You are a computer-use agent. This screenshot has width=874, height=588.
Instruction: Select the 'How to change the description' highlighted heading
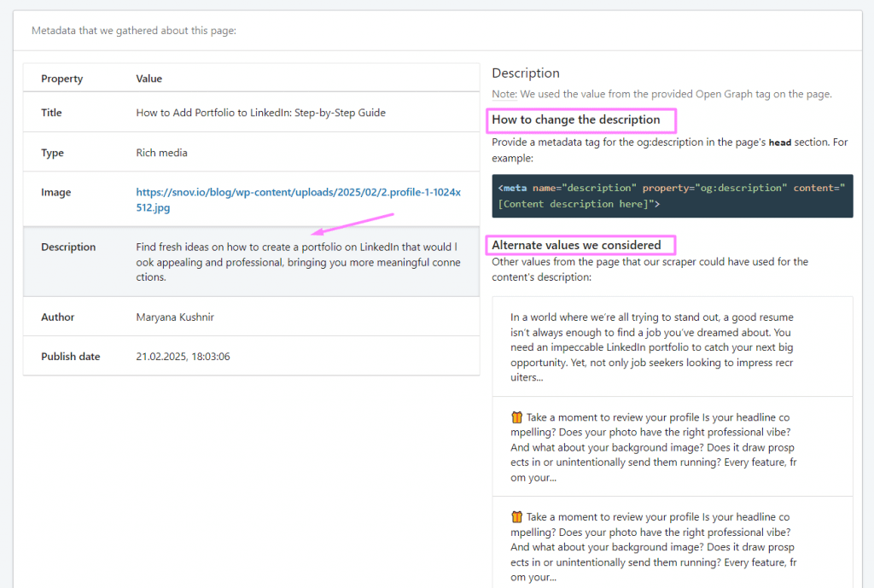pyautogui.click(x=580, y=120)
